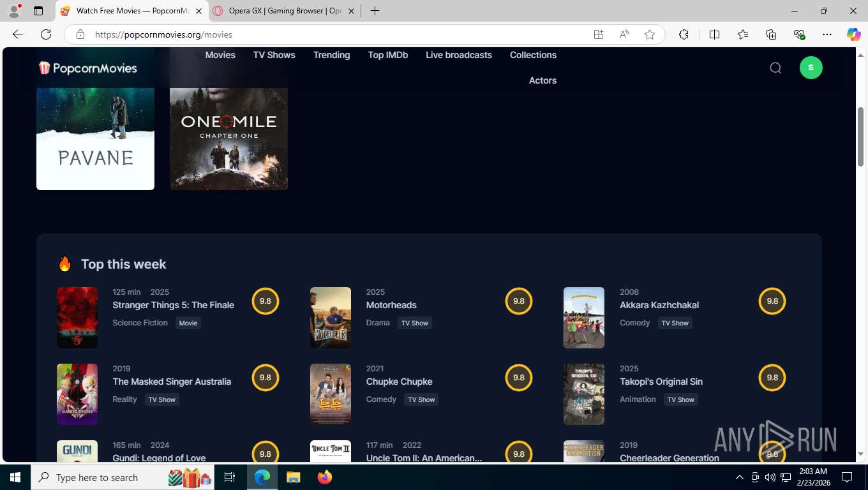868x490 pixels.
Task: Open One Mile Chapter One poster
Action: pos(228,138)
